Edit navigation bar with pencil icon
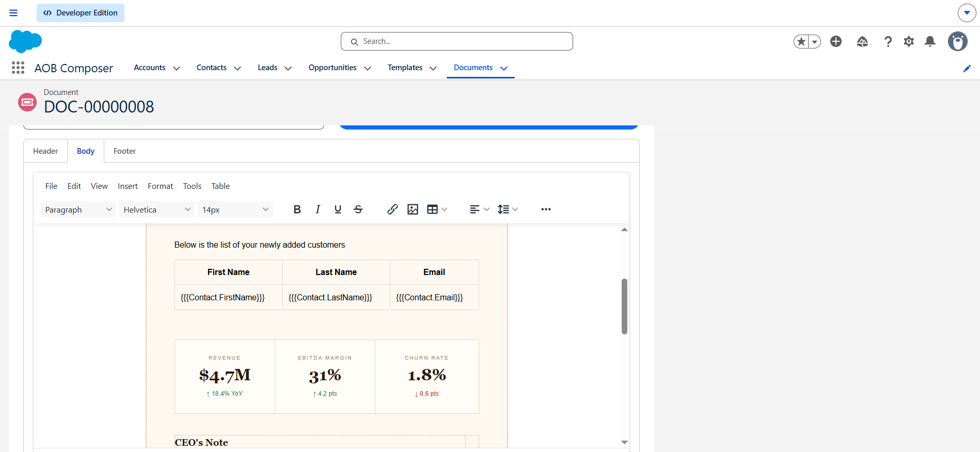This screenshot has width=980, height=452. coord(967,68)
